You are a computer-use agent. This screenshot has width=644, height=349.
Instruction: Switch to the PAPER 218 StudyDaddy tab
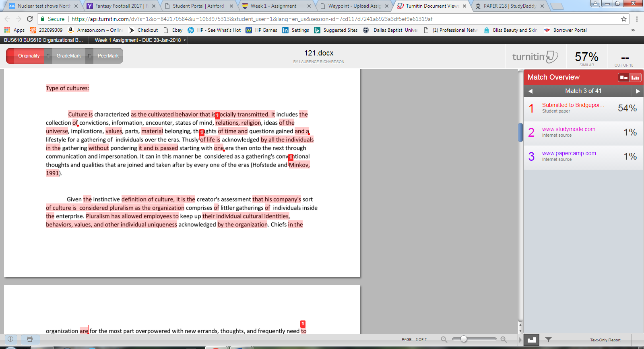[509, 6]
